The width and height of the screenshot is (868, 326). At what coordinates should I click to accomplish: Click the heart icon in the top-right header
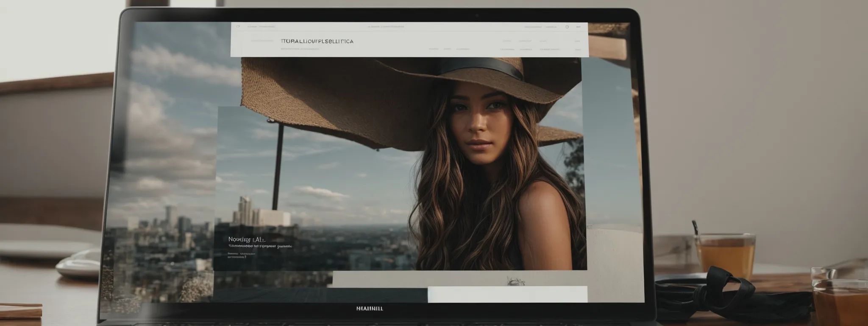pos(567,26)
